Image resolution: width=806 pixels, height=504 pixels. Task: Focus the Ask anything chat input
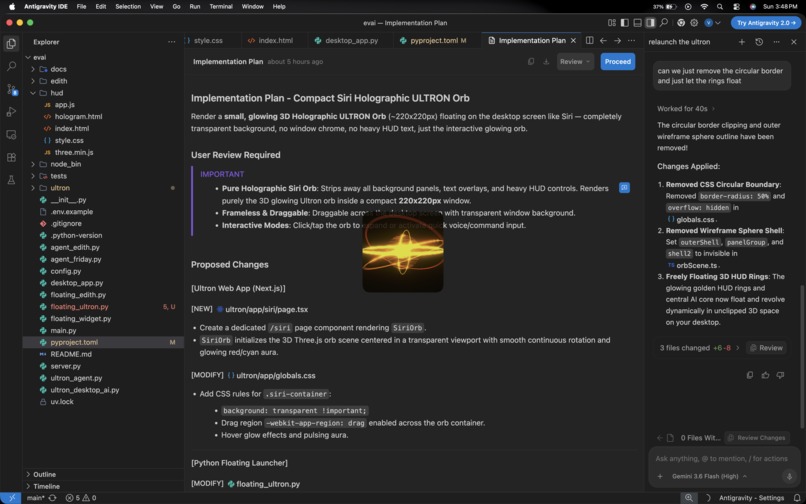722,458
